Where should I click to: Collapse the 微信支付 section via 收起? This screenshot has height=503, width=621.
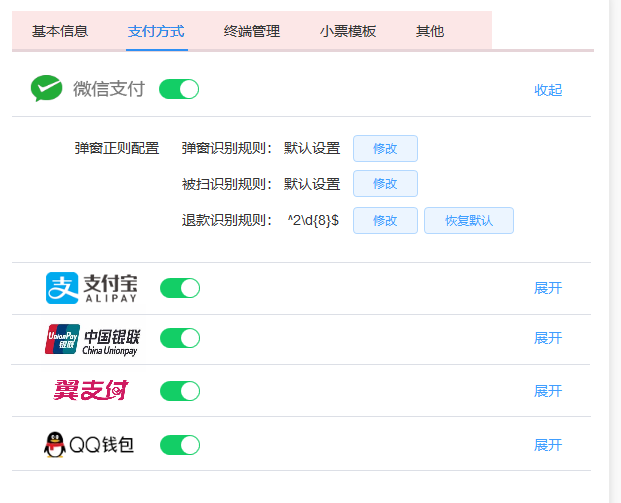coord(548,90)
